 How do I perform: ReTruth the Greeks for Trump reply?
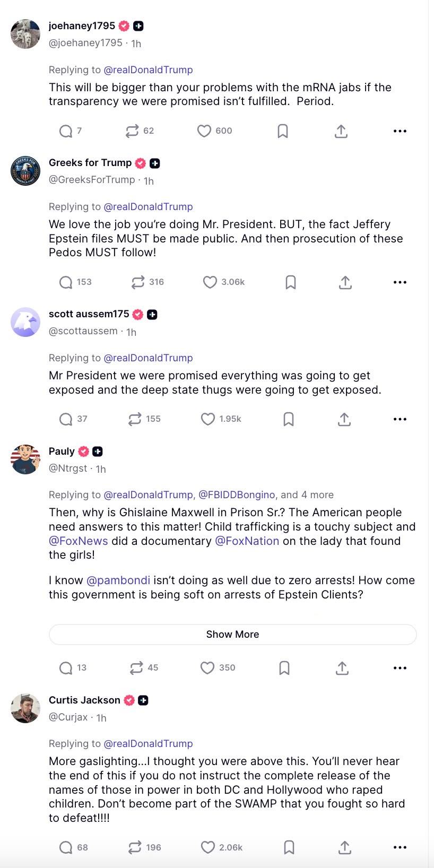coord(138,282)
